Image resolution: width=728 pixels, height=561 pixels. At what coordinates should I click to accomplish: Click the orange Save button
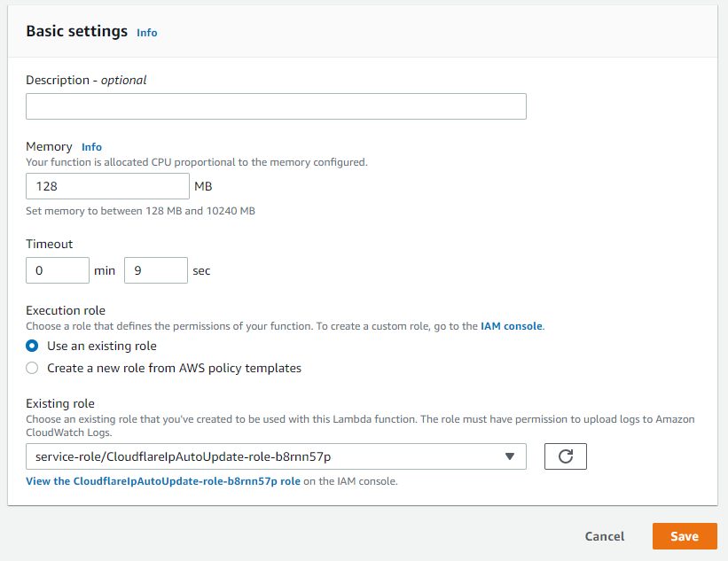[x=684, y=536]
